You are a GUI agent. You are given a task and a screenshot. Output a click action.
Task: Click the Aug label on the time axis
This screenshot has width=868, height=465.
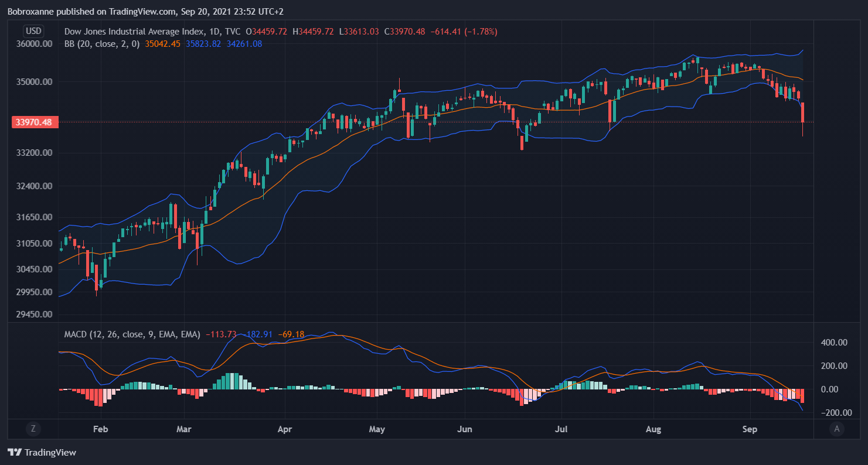pyautogui.click(x=653, y=429)
